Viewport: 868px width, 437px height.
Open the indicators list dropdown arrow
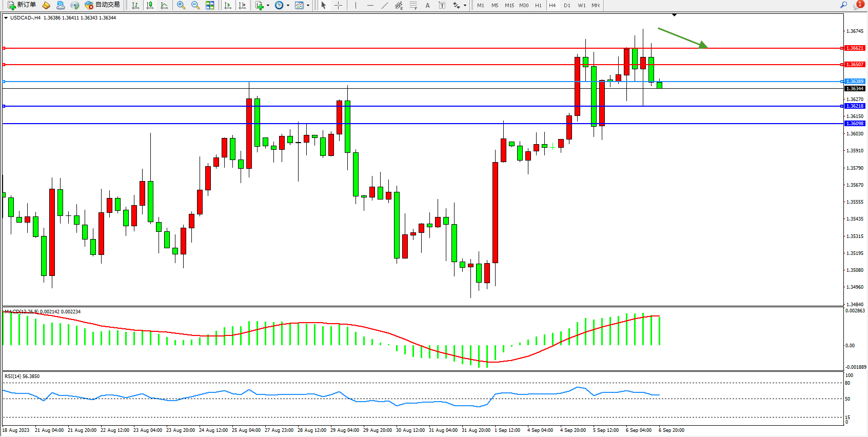pos(268,5)
